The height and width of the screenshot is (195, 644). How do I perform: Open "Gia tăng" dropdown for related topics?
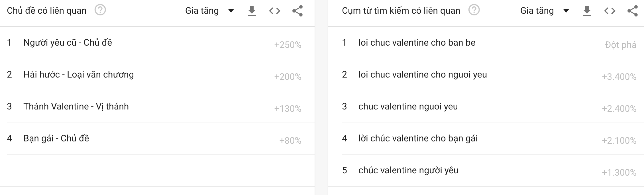click(x=209, y=11)
